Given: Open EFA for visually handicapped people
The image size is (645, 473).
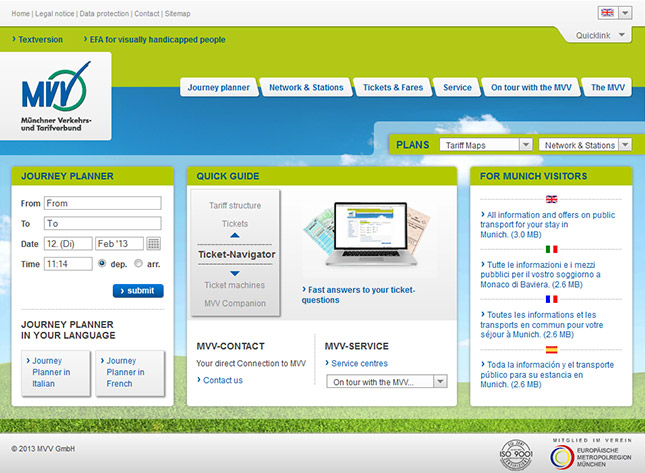Looking at the screenshot, I should pyautogui.click(x=155, y=39).
